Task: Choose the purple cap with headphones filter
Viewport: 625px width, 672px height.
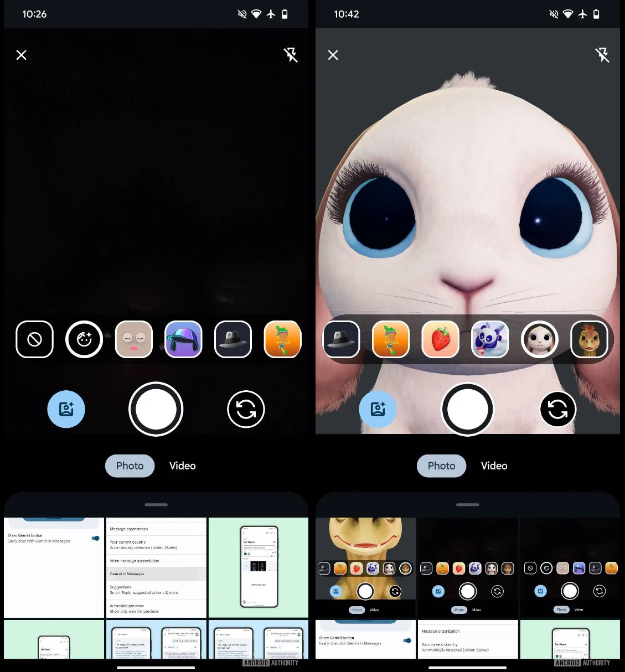Action: pyautogui.click(x=183, y=339)
